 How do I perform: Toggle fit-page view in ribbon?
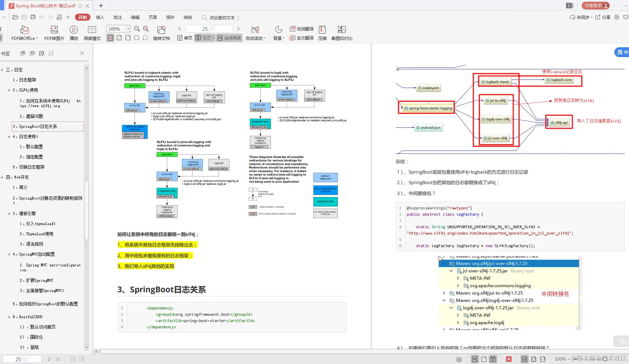119,38
